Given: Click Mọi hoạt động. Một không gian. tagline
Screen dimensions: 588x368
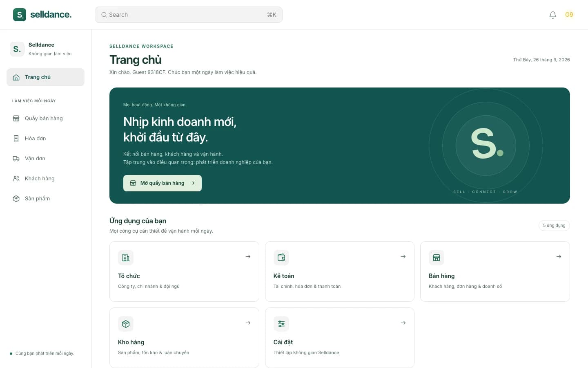Looking at the screenshot, I should click(155, 105).
